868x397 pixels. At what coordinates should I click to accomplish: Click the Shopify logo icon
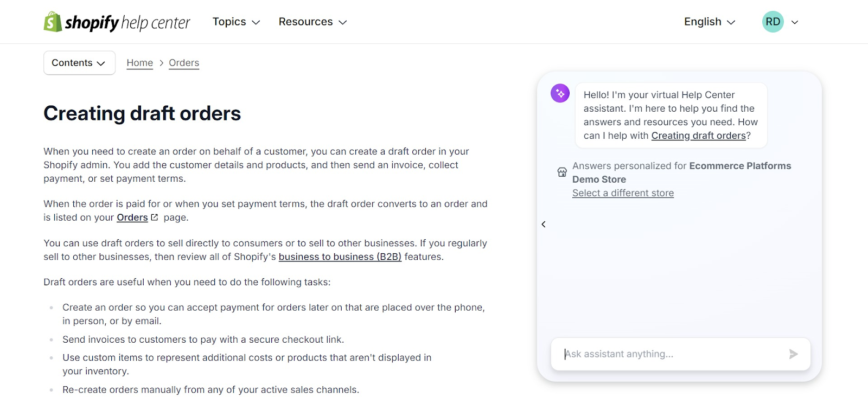click(x=52, y=22)
